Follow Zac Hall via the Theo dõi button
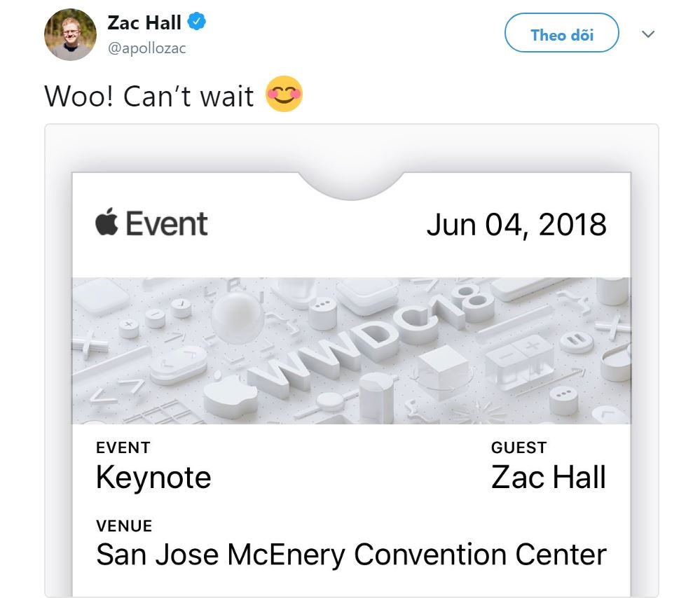Screen dimensions: 700x598 click(561, 33)
